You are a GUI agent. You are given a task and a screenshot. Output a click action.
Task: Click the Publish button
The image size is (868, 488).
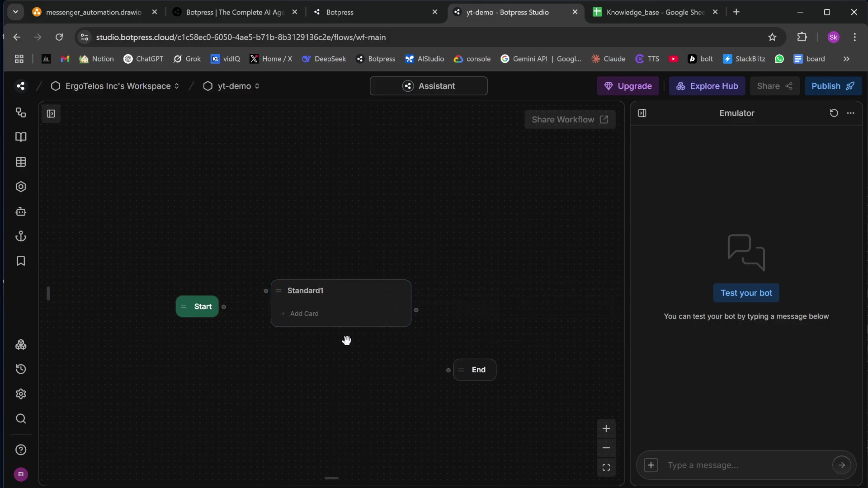coord(832,86)
